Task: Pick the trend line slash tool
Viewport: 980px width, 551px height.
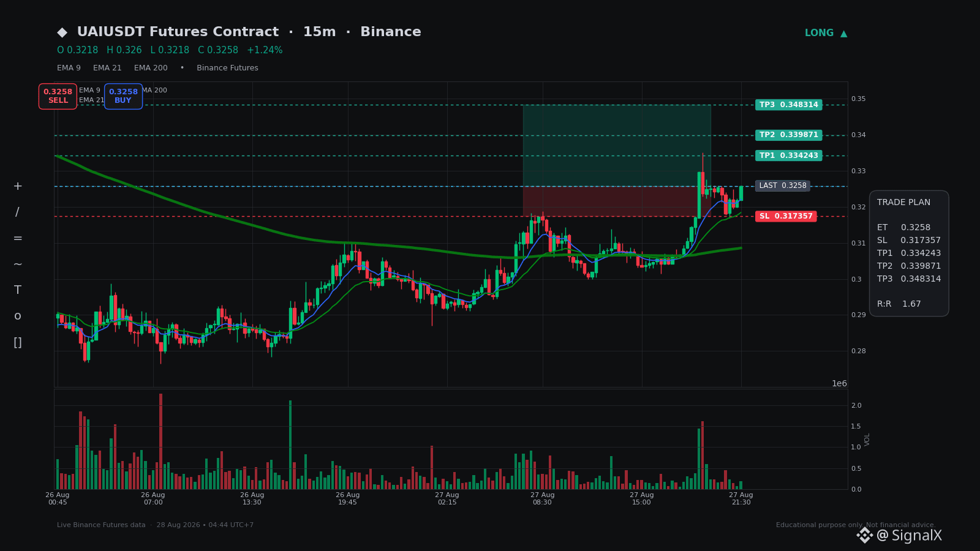Action: click(17, 212)
